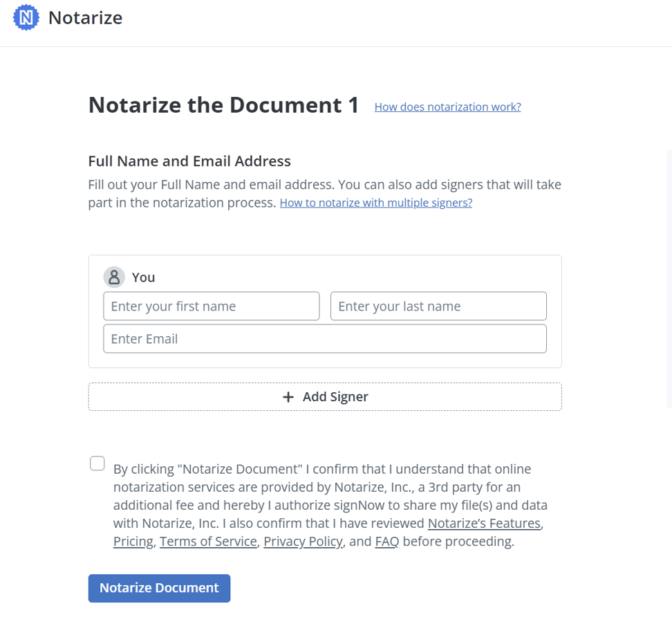Screen dimensions: 672x617
Task: Click the You signer label
Action: coord(143,277)
